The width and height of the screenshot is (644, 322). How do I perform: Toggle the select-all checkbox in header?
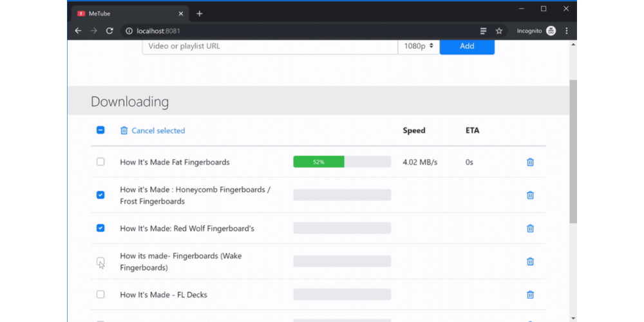pyautogui.click(x=100, y=130)
